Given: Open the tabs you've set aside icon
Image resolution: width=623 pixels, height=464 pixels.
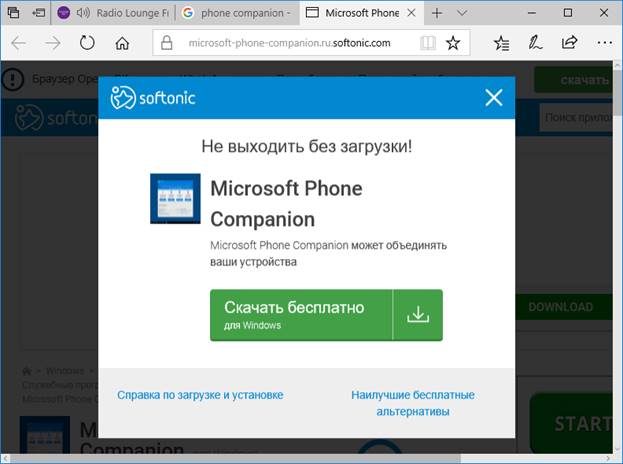Looking at the screenshot, I should pyautogui.click(x=13, y=13).
